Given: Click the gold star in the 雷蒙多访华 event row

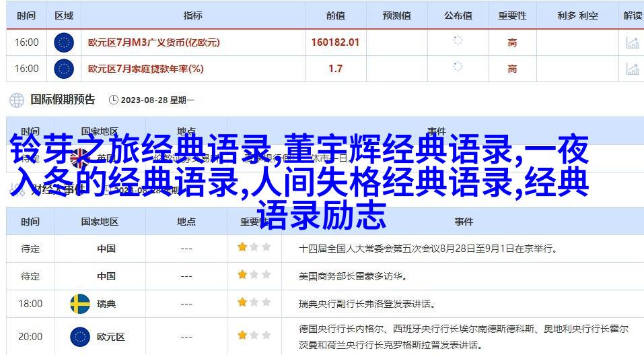Looking at the screenshot, I should 242,276.
